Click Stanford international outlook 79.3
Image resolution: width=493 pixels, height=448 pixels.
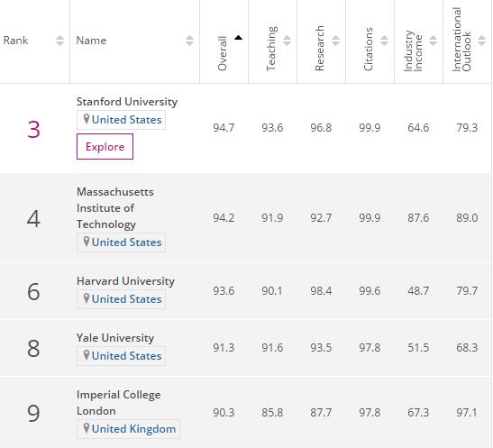tap(467, 128)
